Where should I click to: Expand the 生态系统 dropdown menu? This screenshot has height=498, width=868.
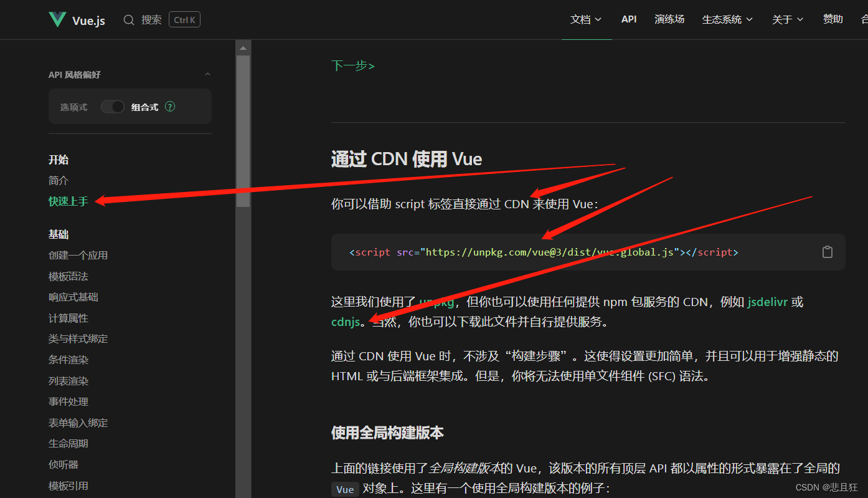coord(727,19)
